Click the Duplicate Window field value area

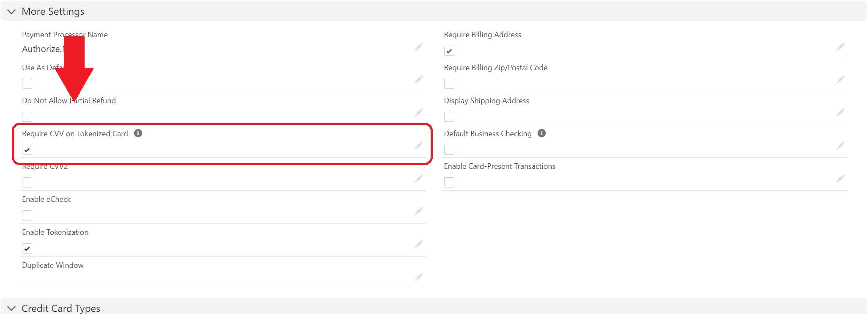(x=212, y=278)
